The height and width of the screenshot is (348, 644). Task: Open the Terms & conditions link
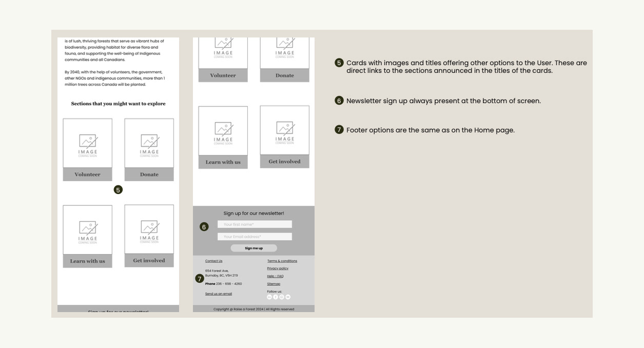tap(282, 261)
